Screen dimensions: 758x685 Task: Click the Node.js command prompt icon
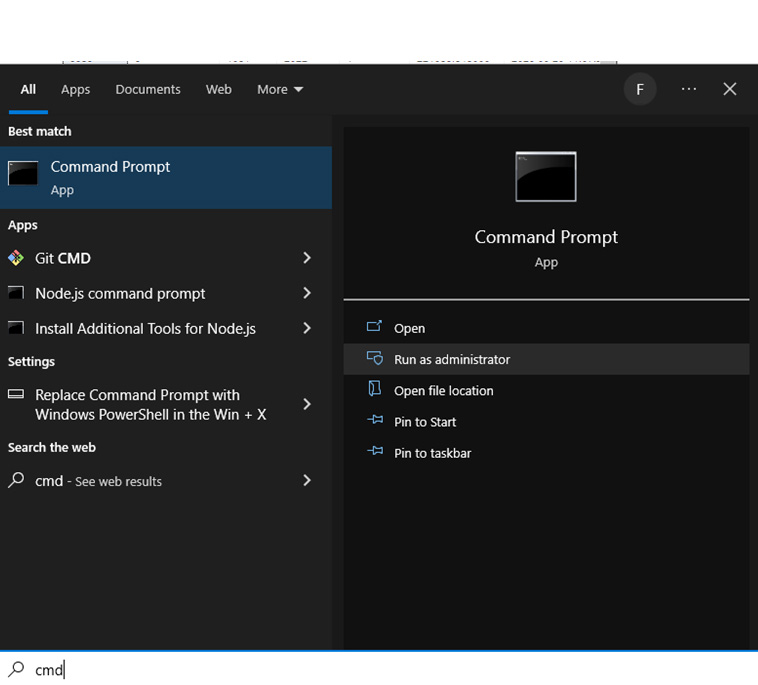click(15, 292)
